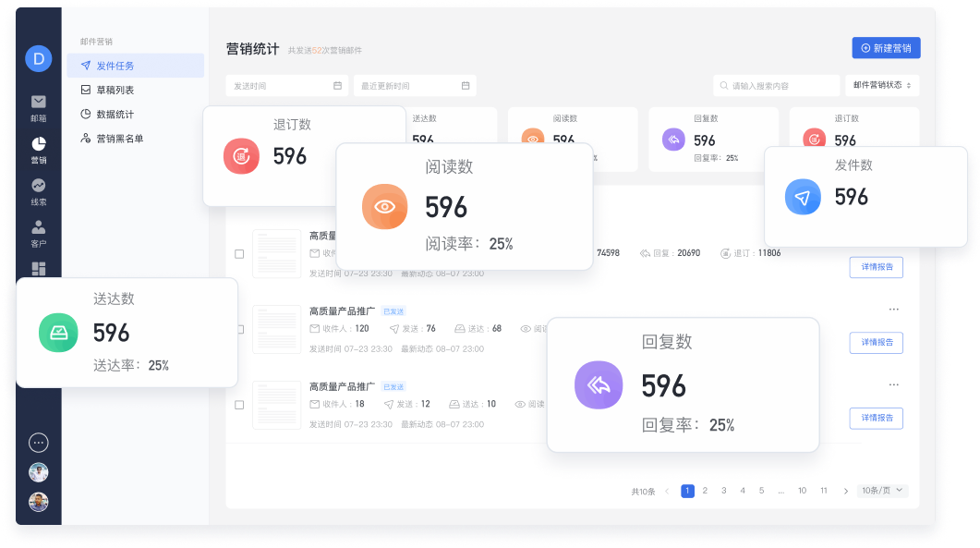Click the blue D avatar icon

38,58
